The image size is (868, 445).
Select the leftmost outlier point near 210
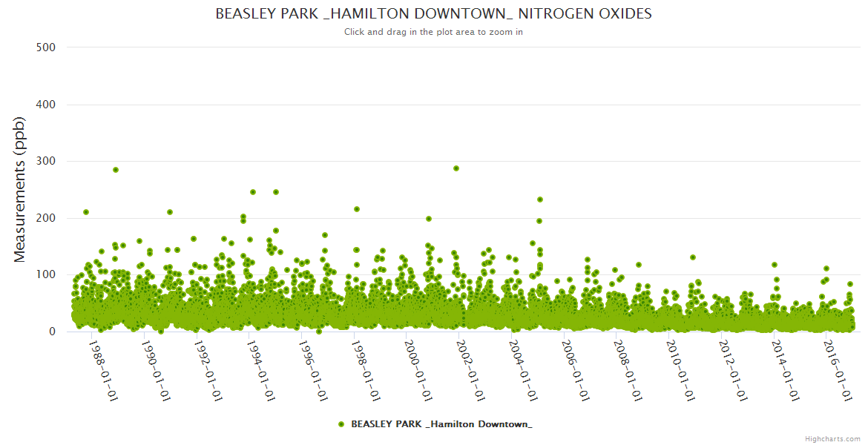click(x=86, y=212)
